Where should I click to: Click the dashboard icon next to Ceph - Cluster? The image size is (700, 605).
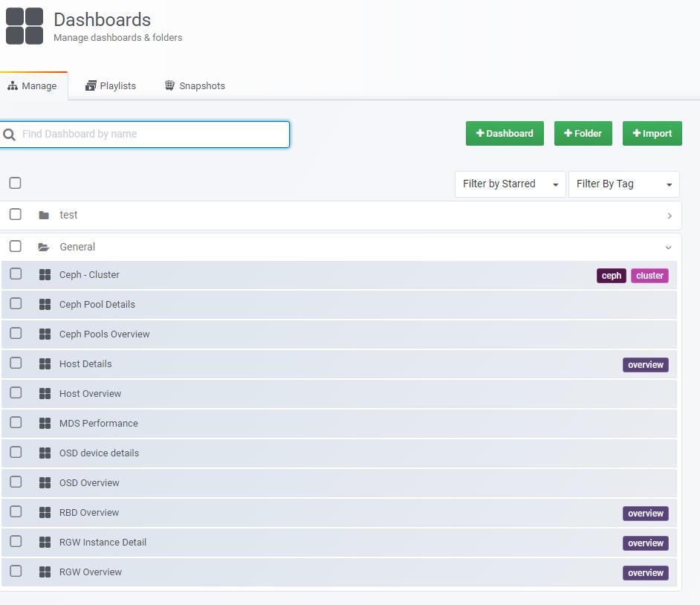(x=46, y=274)
